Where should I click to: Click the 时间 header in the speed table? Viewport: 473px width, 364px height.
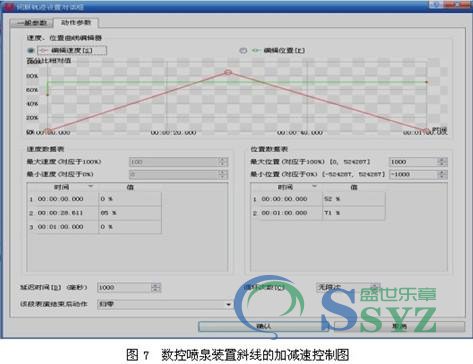click(62, 187)
